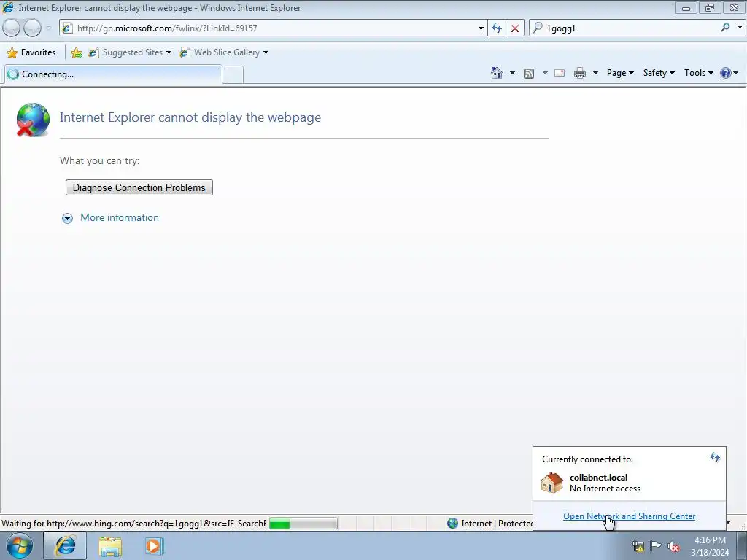Open the search provider dropdown arrow
Viewport: 747px width, 560px height.
tap(740, 28)
